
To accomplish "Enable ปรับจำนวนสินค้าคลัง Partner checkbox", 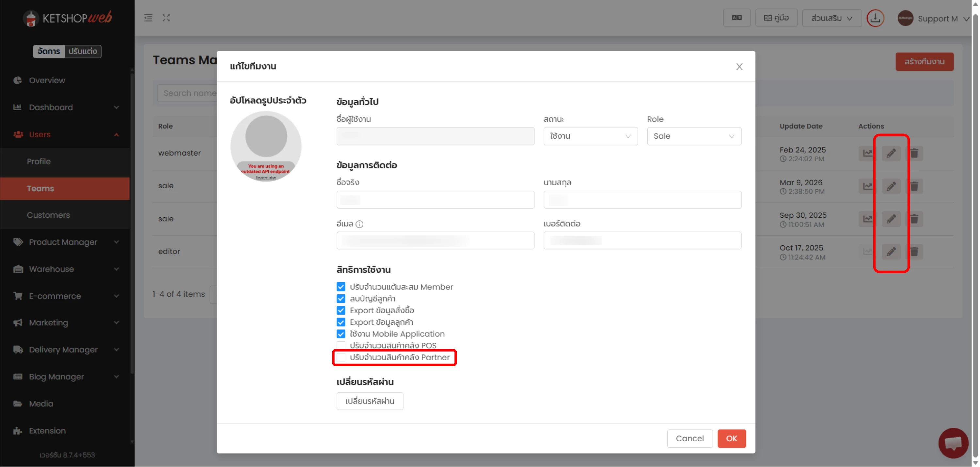I will click(341, 357).
